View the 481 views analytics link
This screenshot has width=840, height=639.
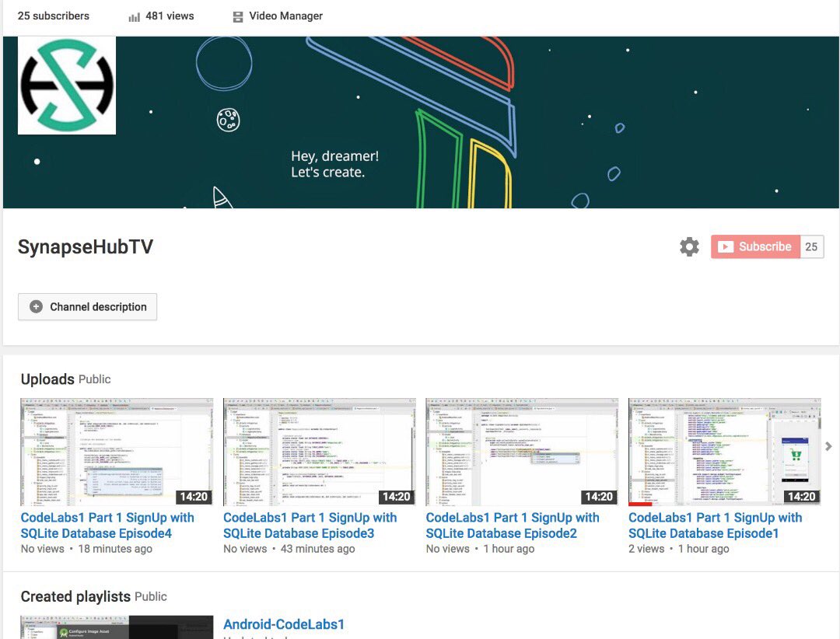coord(170,16)
